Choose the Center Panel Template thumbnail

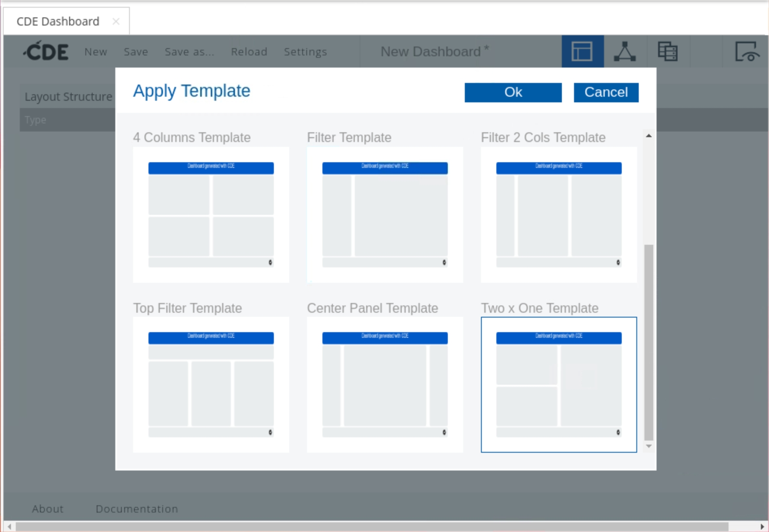click(x=385, y=384)
